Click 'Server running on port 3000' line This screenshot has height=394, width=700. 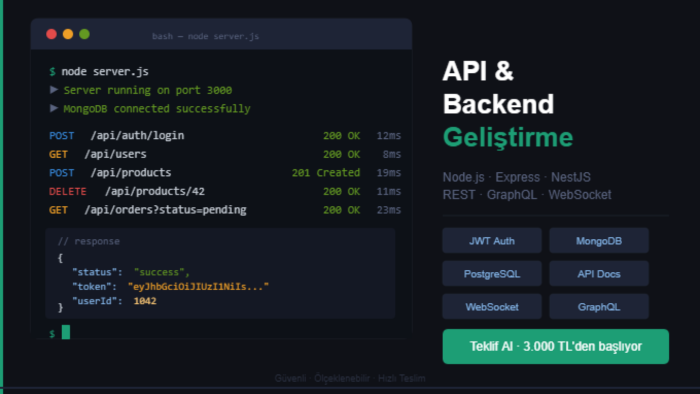(x=148, y=90)
